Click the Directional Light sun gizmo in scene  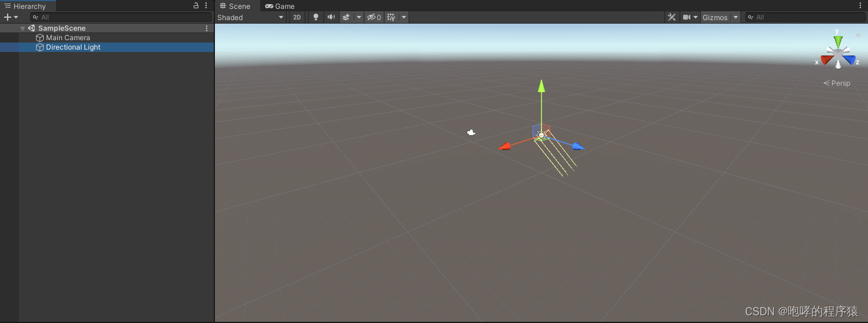[541, 135]
